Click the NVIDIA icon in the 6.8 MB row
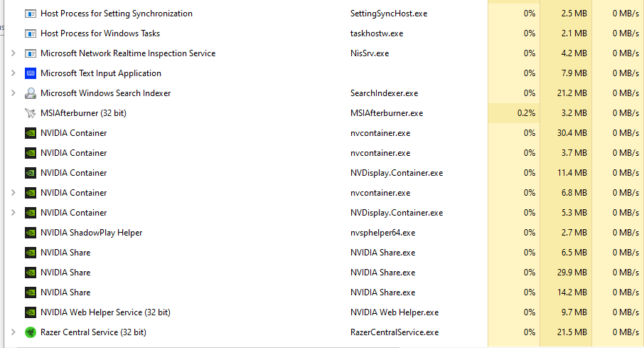644x348 pixels. point(31,193)
